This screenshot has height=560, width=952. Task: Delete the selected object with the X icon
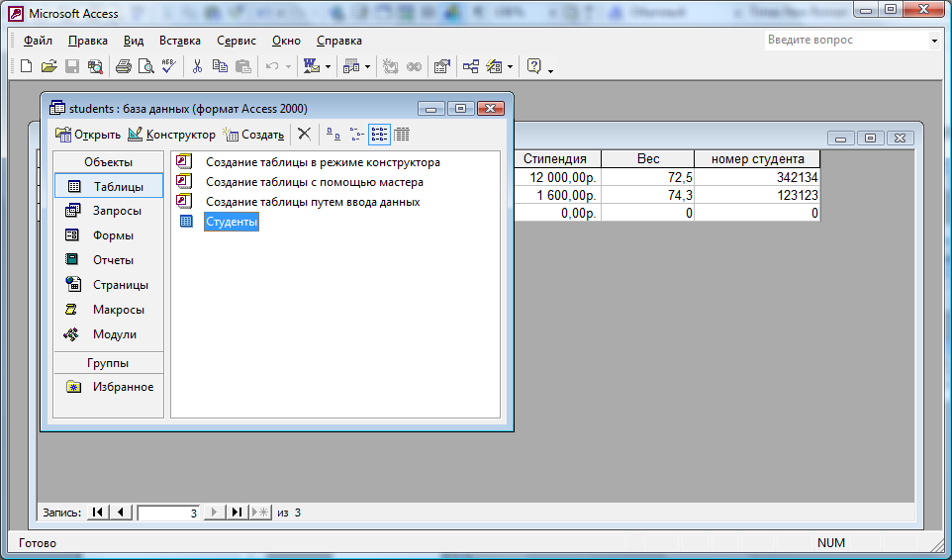pyautogui.click(x=304, y=135)
